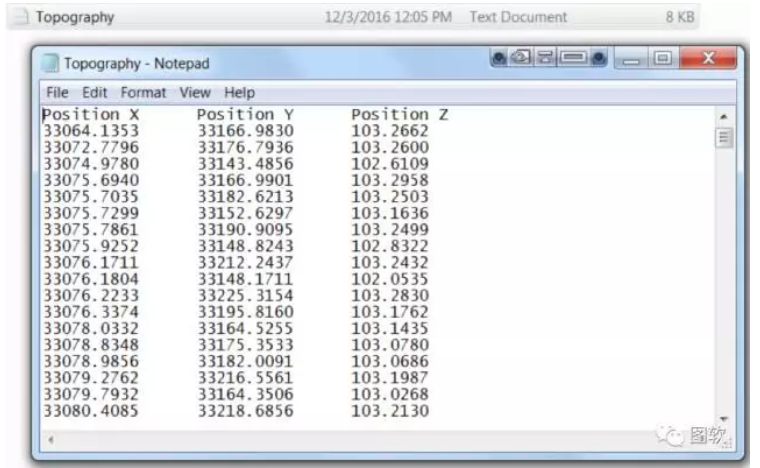Open the Edit menu
The width and height of the screenshot is (760, 468).
95,92
